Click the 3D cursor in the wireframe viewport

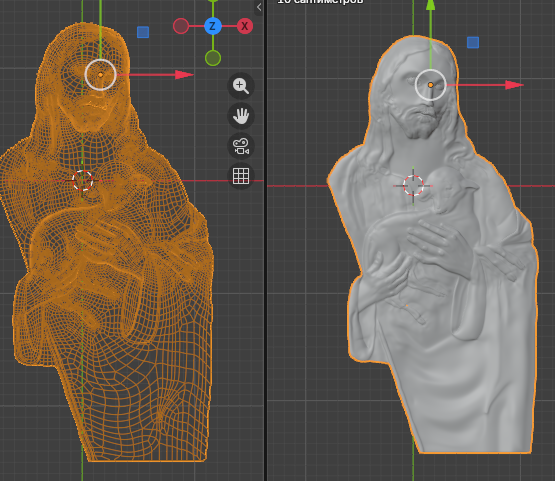click(82, 181)
